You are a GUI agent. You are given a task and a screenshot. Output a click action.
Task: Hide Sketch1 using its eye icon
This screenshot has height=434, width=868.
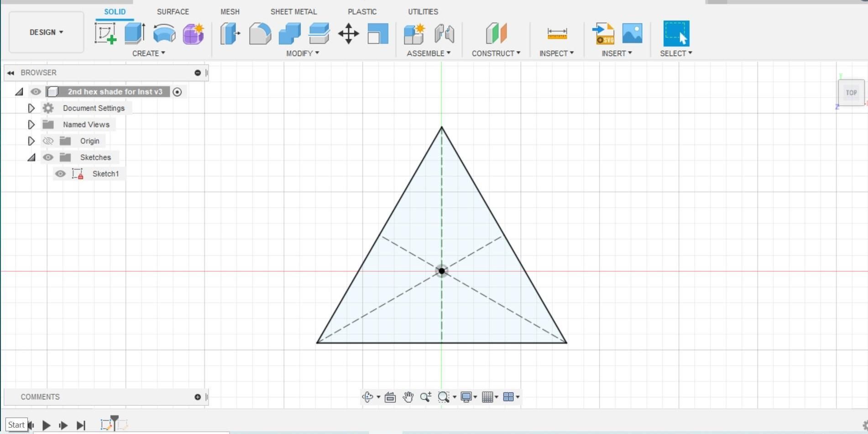60,174
